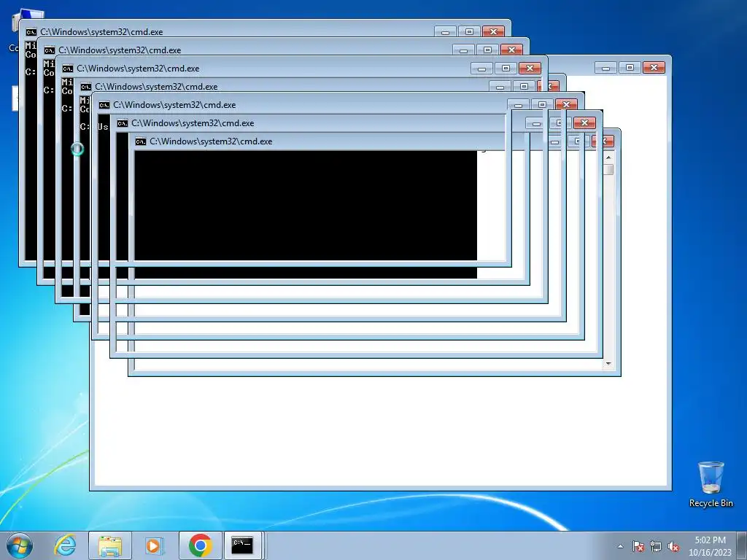Click the scrollbar thumb in lowest-right cmd window
This screenshot has height=560, width=747.
(608, 169)
